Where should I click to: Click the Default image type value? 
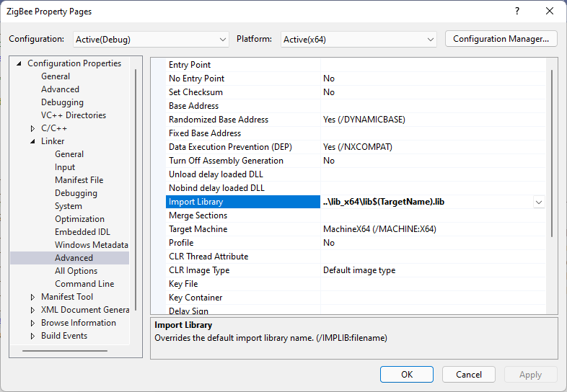tap(359, 270)
